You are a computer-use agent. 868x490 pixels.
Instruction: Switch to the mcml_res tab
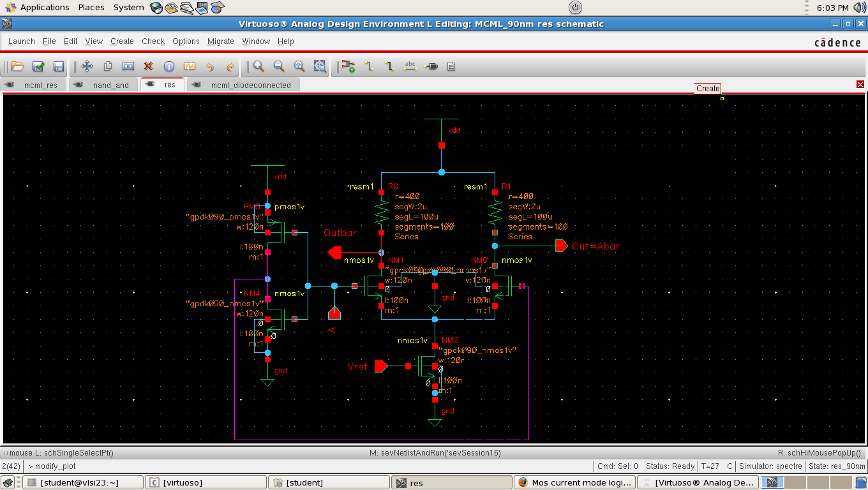(x=40, y=85)
